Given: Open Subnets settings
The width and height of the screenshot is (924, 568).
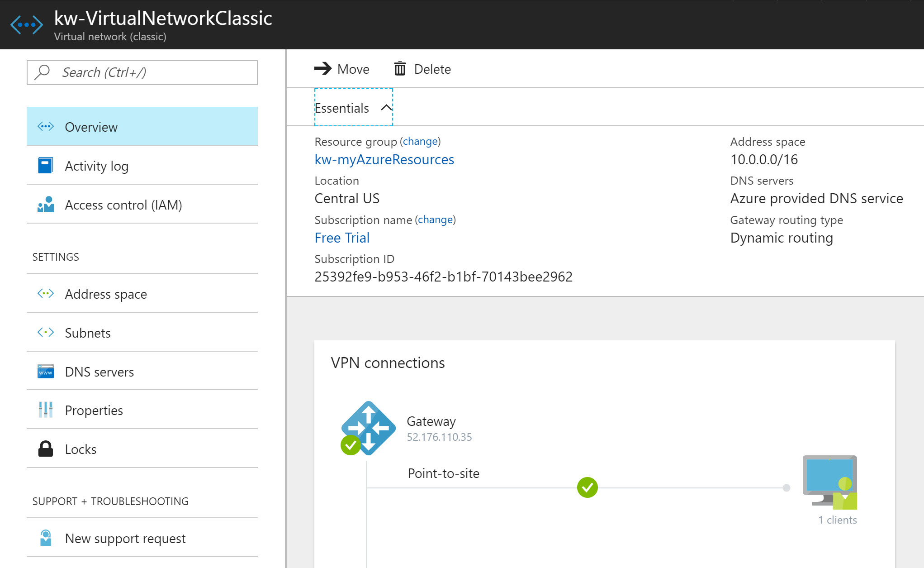Looking at the screenshot, I should 142,333.
